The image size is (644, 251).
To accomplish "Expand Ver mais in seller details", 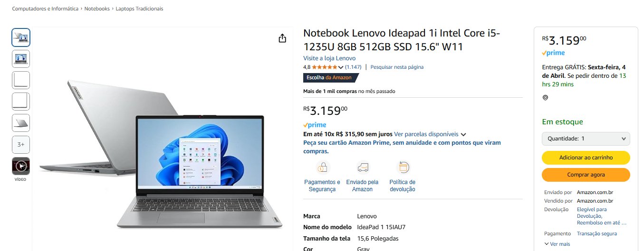I will tap(557, 244).
